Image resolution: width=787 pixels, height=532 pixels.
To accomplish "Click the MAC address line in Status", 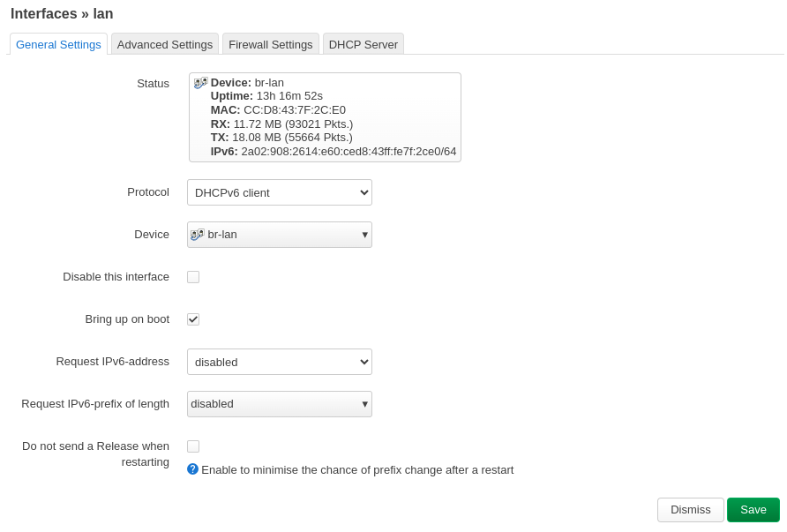I will 278,110.
